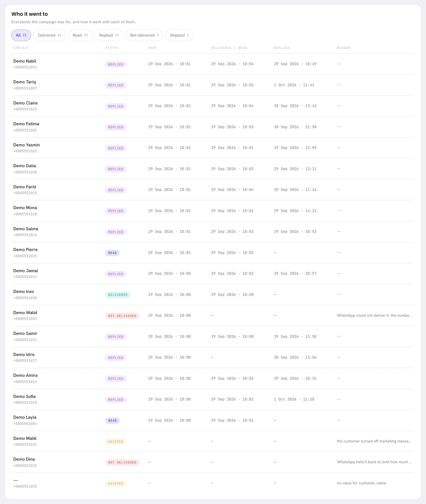Open Demo Fatima's row
This screenshot has height=504, width=426.
pos(213,127)
